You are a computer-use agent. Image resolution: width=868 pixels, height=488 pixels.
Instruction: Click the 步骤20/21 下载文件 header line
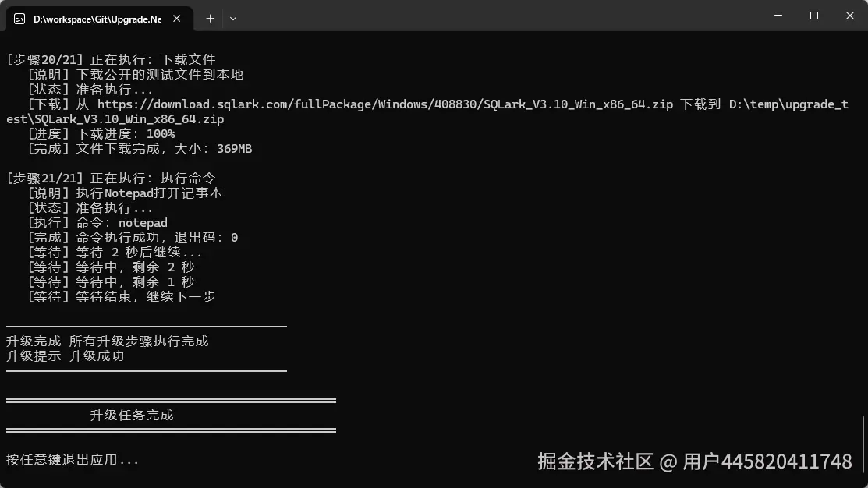111,60
